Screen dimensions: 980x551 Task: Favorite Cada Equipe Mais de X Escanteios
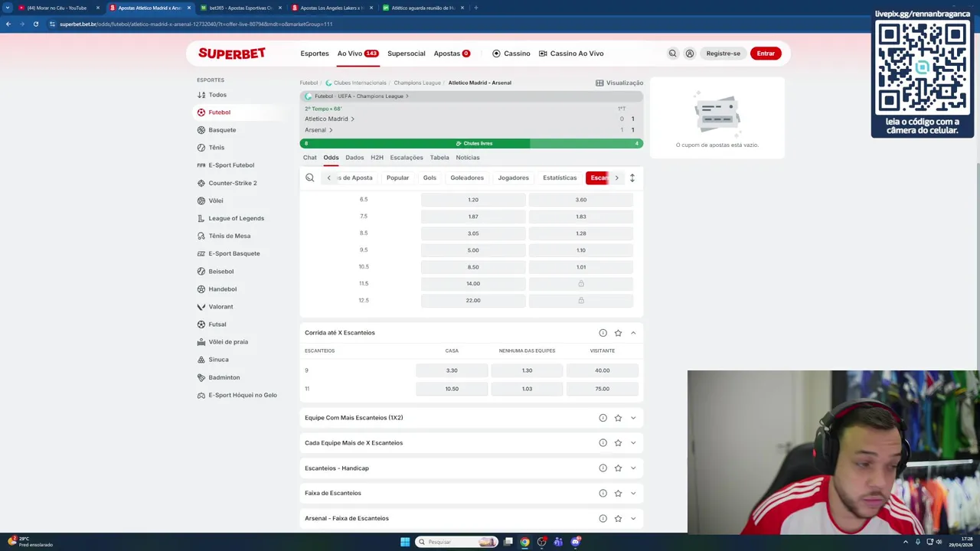[x=618, y=443]
